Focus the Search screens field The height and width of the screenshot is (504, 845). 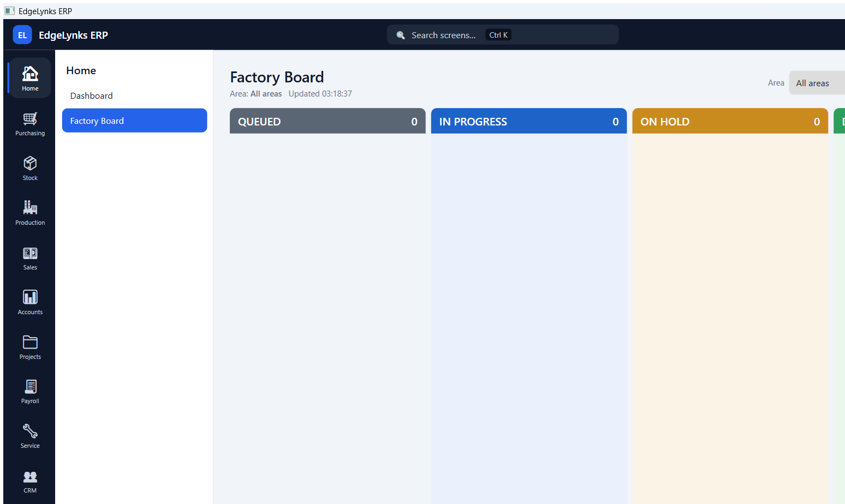(x=503, y=35)
